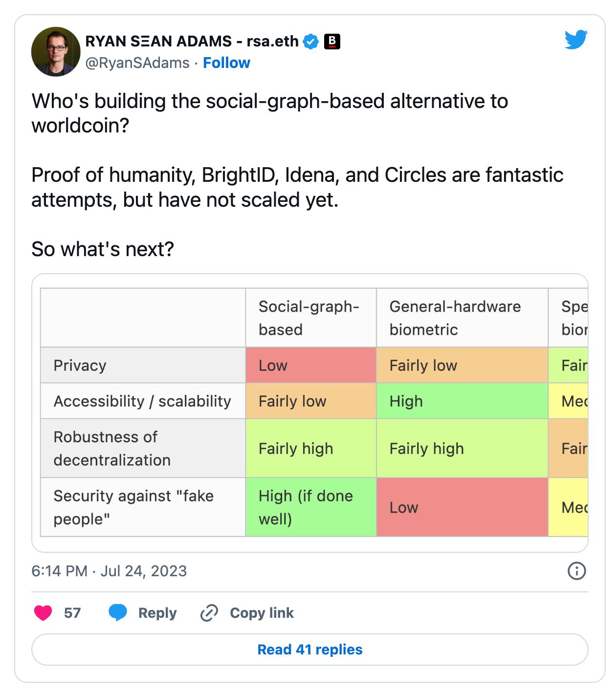
Task: Follow the @RyanSAdams account
Action: click(226, 63)
